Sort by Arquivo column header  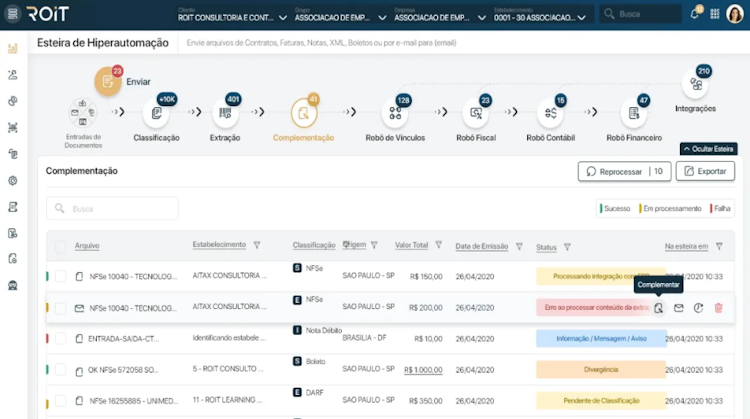[x=87, y=246]
